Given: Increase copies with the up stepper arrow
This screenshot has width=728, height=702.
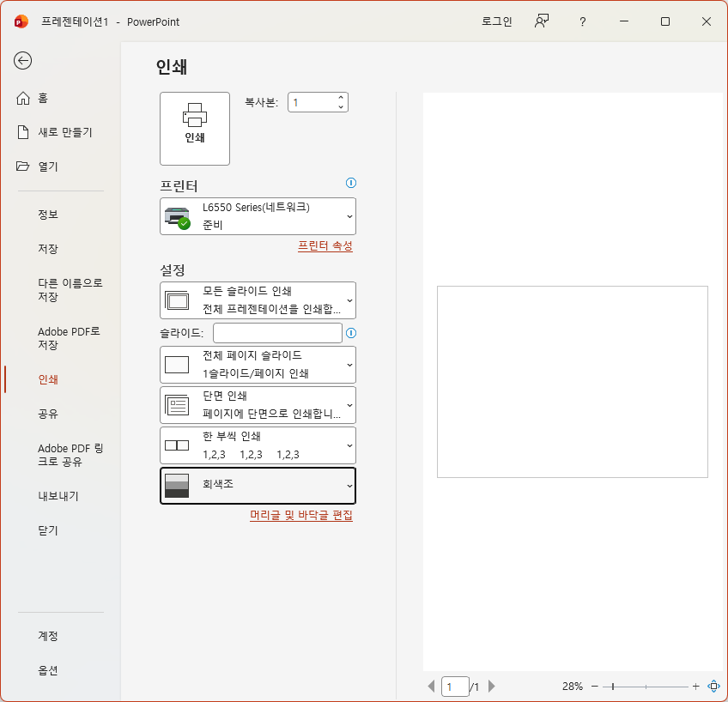Looking at the screenshot, I should [341, 98].
